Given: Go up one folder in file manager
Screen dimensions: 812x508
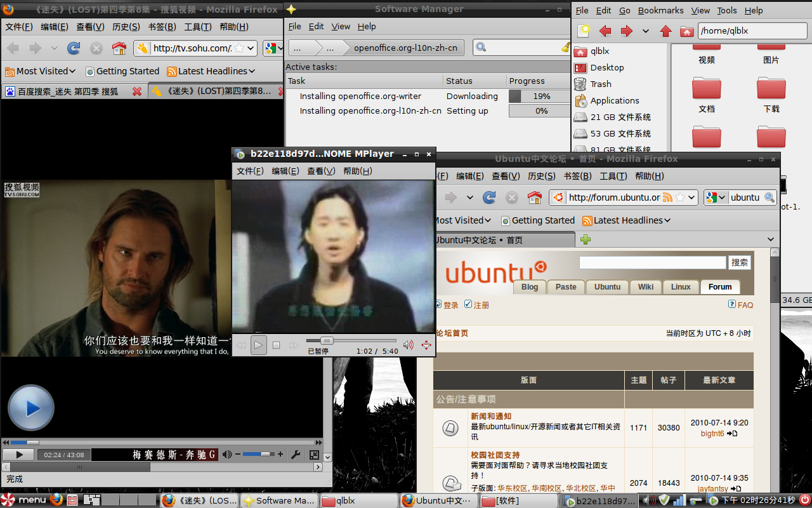Looking at the screenshot, I should (665, 31).
